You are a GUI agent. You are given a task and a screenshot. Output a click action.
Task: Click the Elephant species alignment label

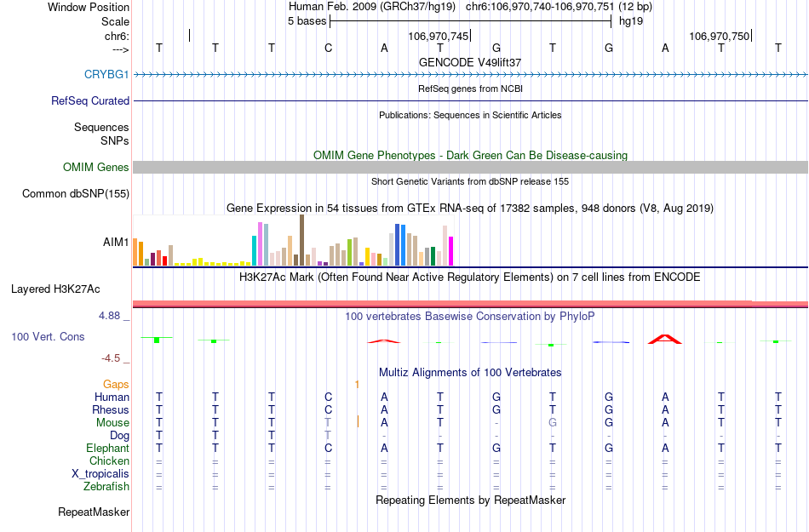107,448
